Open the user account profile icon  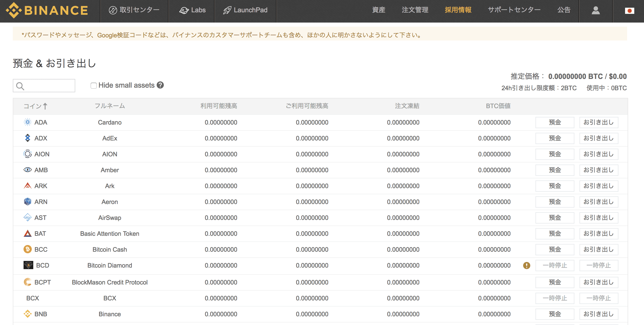click(596, 10)
